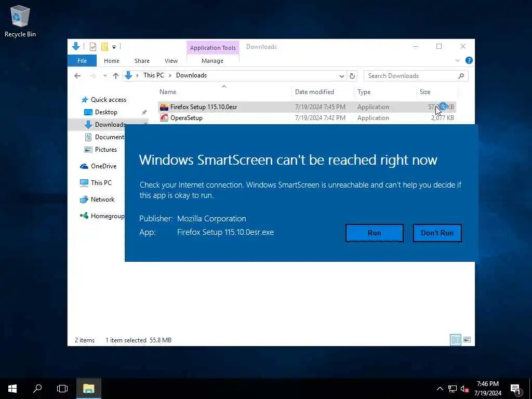Click the search magnifier icon
The image size is (532, 399).
461,76
